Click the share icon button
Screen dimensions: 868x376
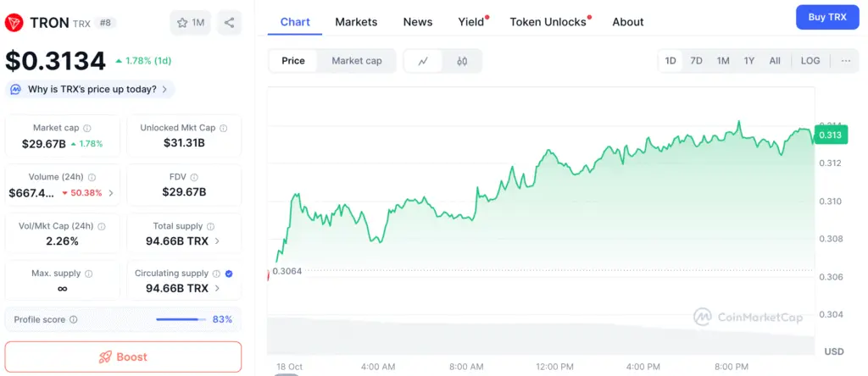click(229, 23)
